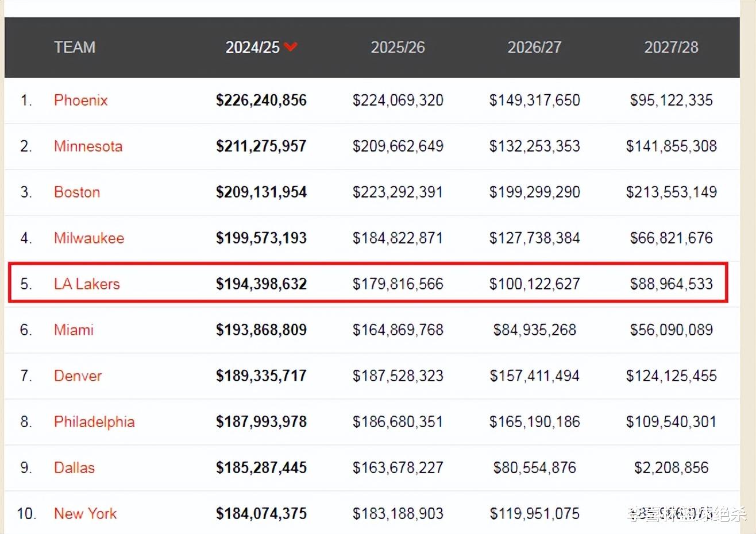Sort by the TEAM column header

point(75,47)
